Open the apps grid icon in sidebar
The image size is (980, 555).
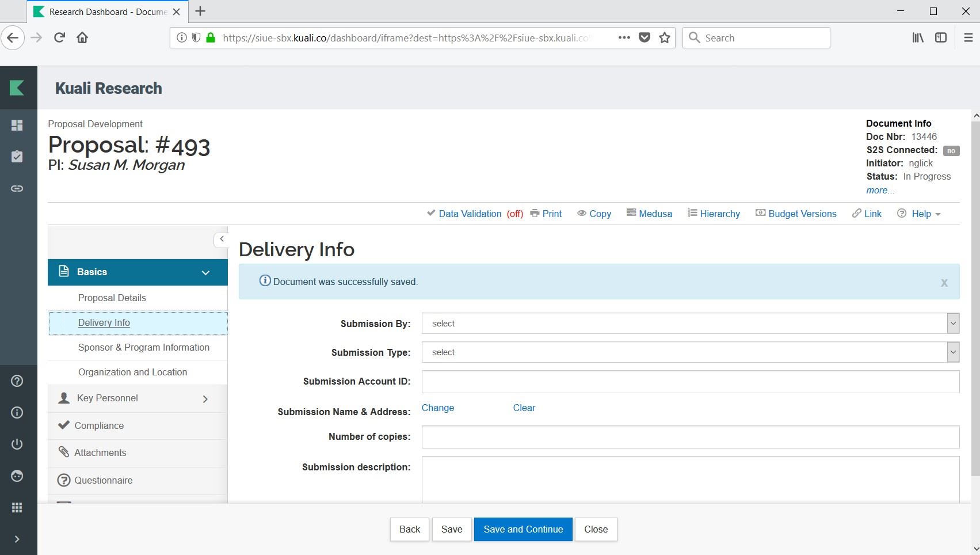point(17,507)
